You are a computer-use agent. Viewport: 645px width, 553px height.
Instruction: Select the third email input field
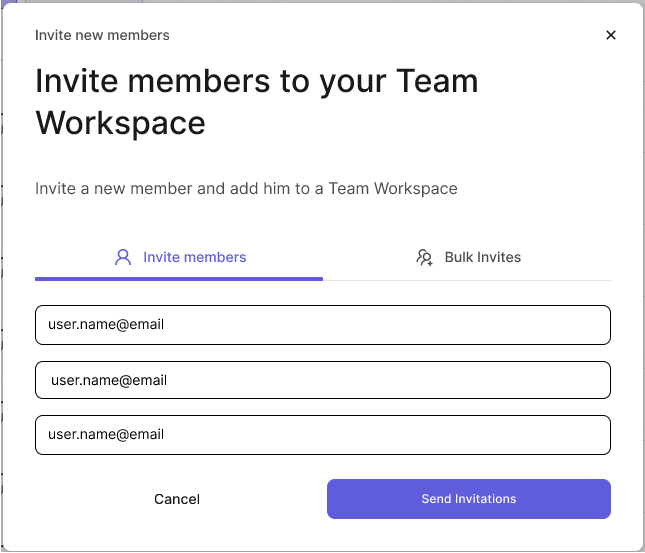(322, 435)
